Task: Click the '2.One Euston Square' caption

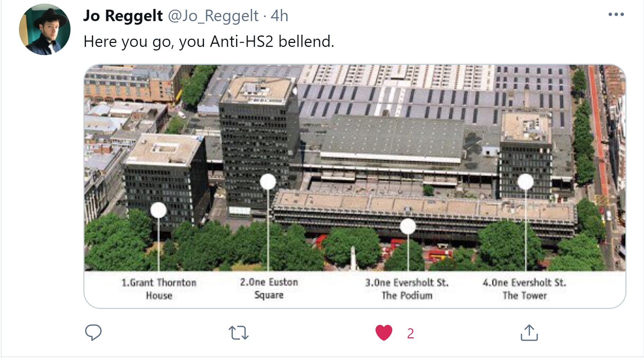Action: tap(269, 289)
